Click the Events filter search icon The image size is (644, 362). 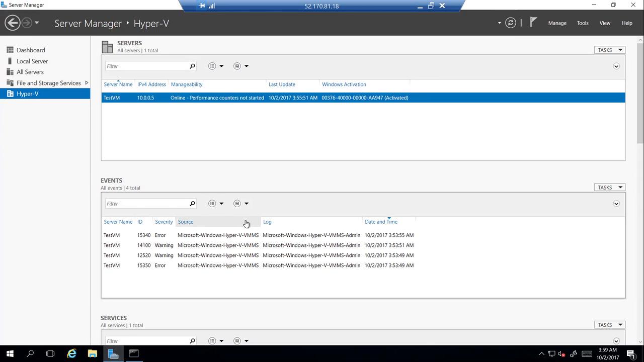(x=192, y=204)
